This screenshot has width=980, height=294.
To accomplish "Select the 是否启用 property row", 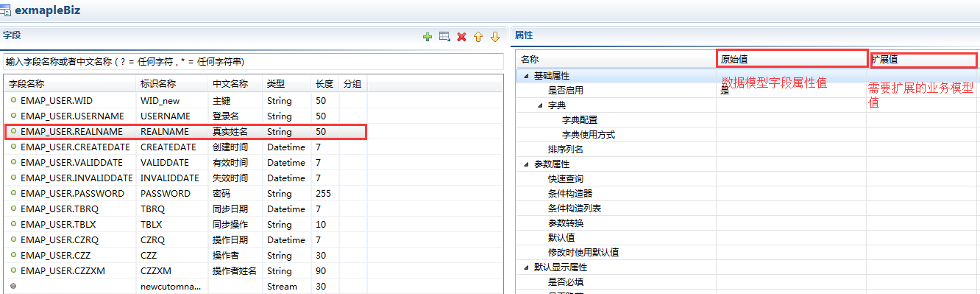I will (x=748, y=90).
